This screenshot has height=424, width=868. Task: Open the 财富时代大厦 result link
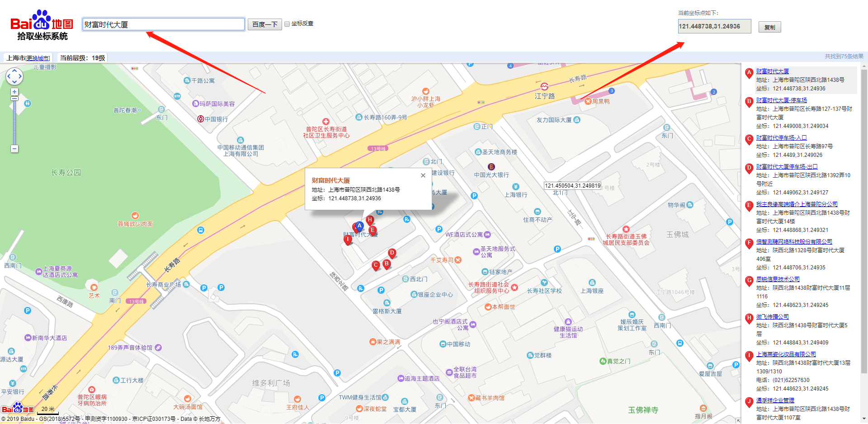click(773, 71)
